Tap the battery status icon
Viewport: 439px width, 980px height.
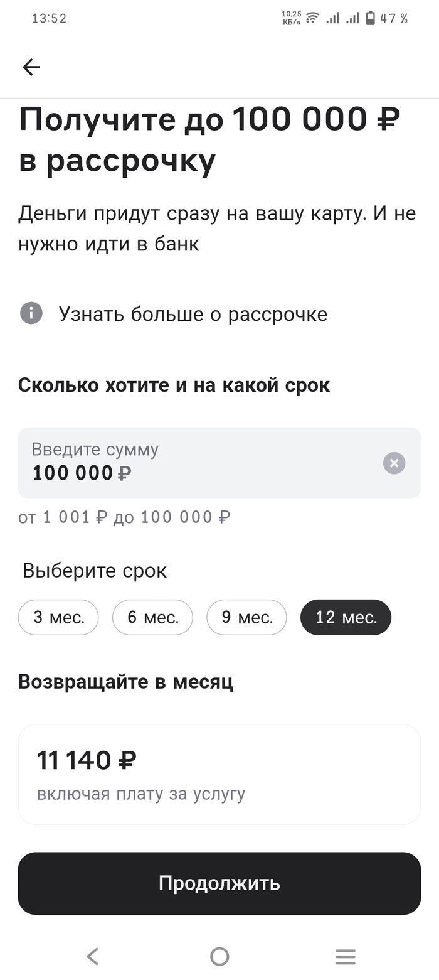coord(371,18)
